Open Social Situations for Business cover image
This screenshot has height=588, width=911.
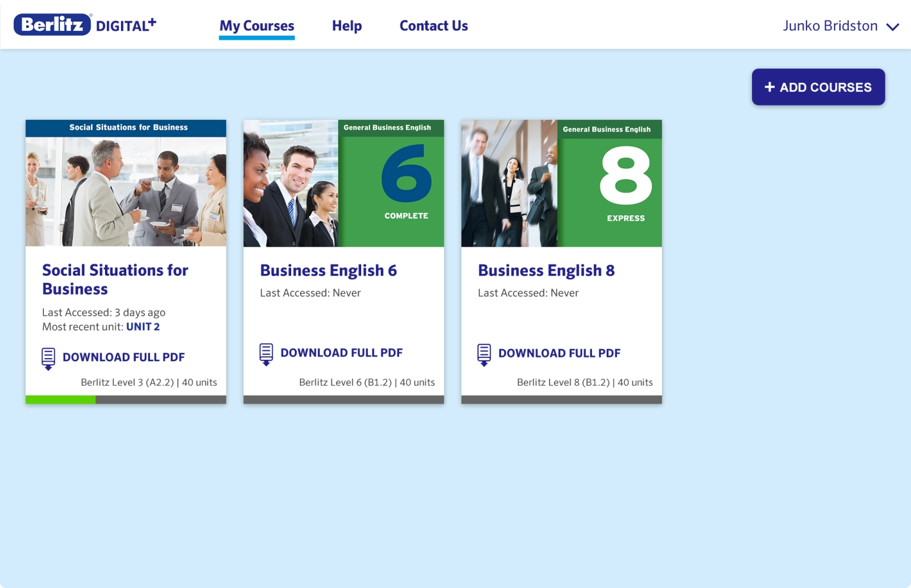pos(126,183)
